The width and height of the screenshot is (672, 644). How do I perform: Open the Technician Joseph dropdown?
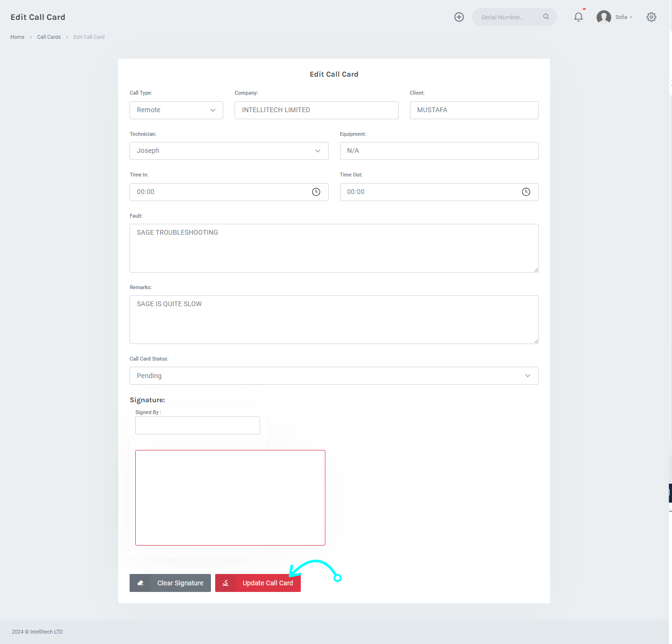229,151
